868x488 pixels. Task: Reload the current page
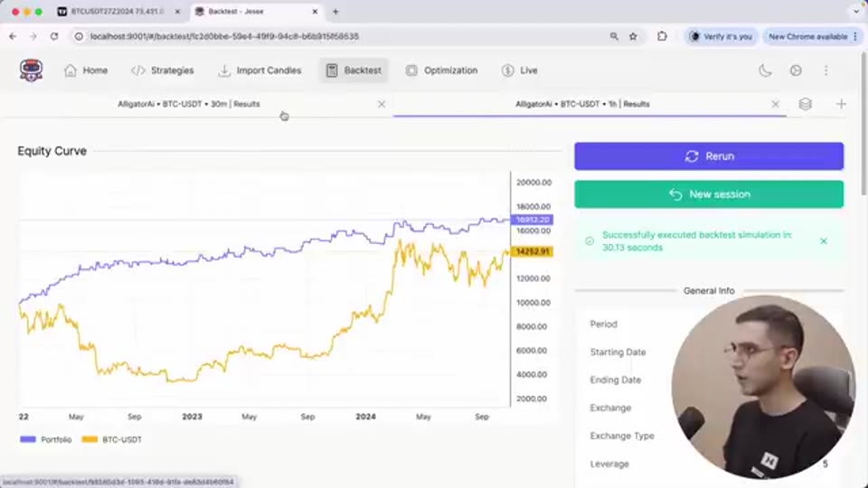pos(53,36)
